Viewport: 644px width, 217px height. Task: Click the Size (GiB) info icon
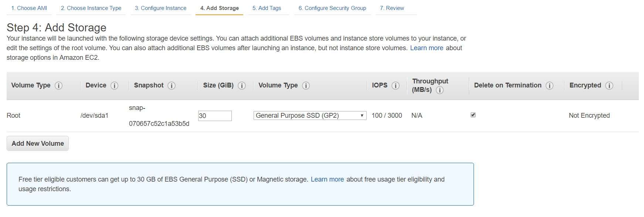tap(242, 86)
